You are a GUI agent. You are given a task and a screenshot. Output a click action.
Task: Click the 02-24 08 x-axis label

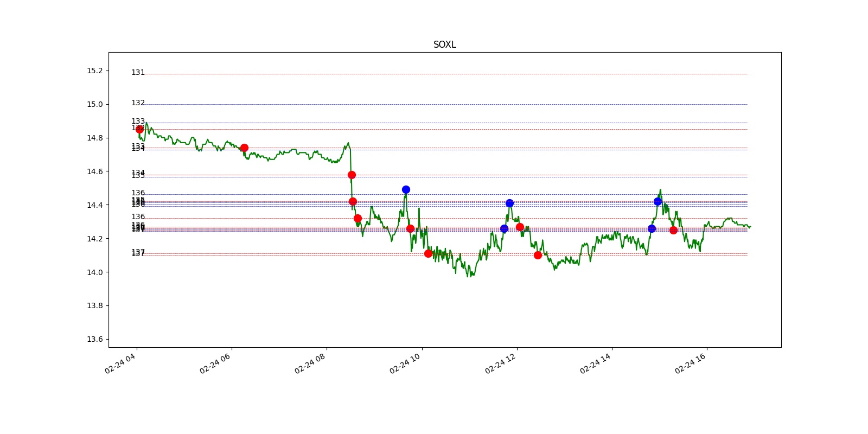click(310, 363)
